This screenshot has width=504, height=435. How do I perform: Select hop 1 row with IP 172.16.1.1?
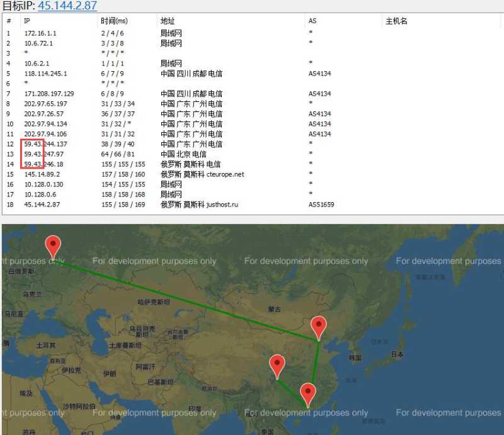click(40, 33)
